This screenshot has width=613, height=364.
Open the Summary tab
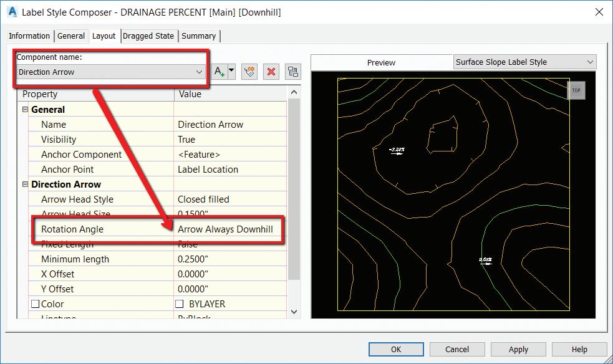[198, 36]
